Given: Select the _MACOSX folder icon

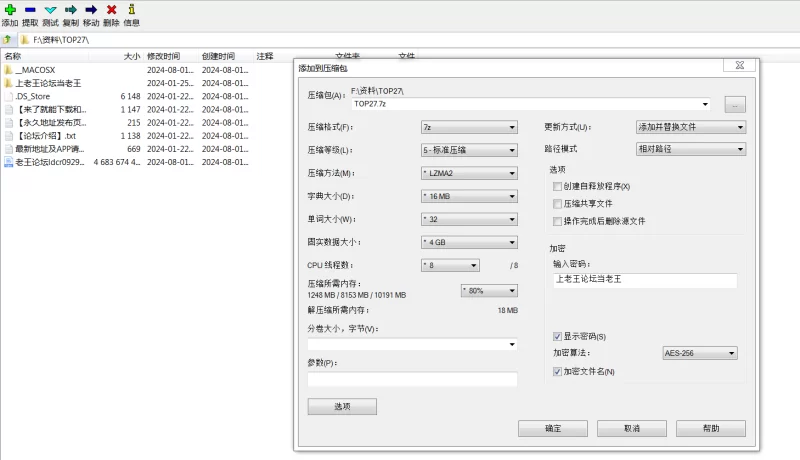Looking at the screenshot, I should coord(8,70).
